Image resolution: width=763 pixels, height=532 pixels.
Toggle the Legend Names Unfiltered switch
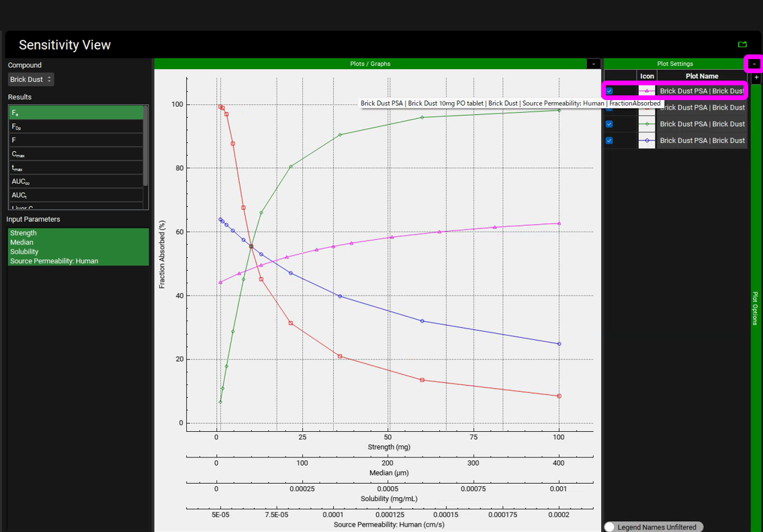[x=611, y=527]
